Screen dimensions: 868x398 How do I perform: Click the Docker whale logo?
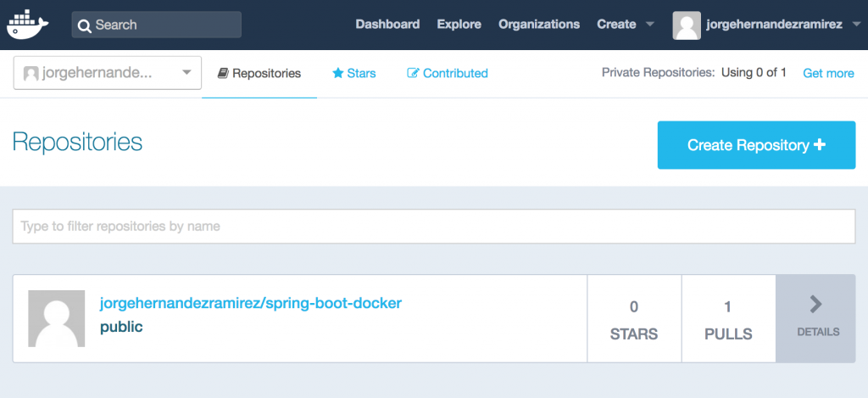click(x=28, y=25)
